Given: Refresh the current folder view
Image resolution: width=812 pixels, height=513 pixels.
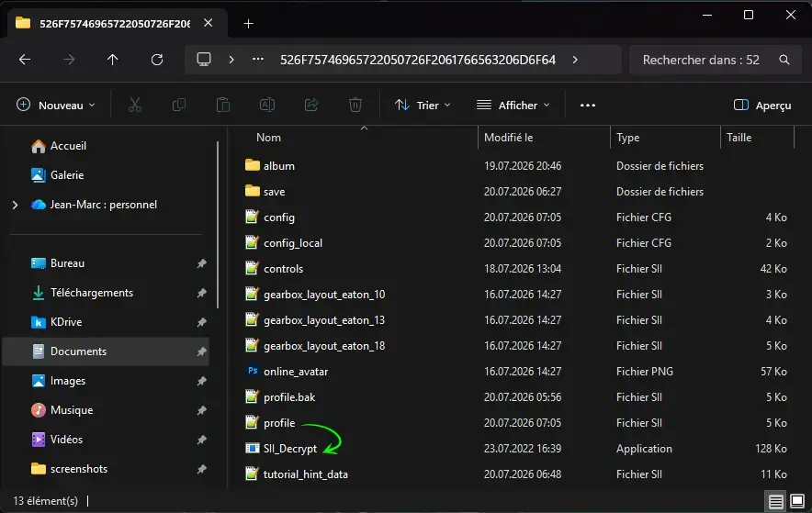Looking at the screenshot, I should tap(157, 60).
